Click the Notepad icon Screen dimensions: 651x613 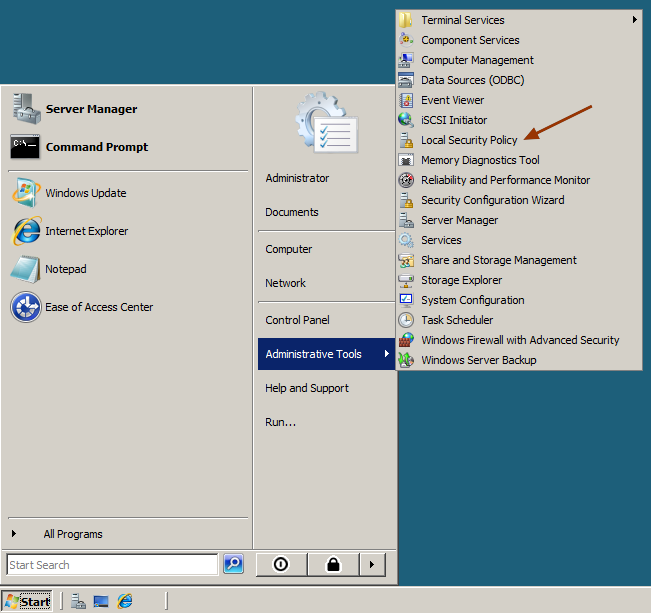[25, 269]
